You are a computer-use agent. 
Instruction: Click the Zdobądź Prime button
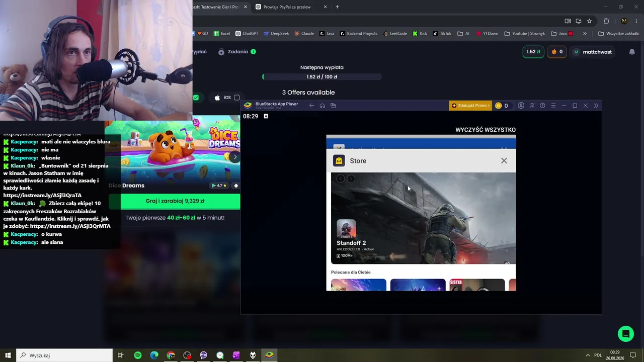point(470,106)
